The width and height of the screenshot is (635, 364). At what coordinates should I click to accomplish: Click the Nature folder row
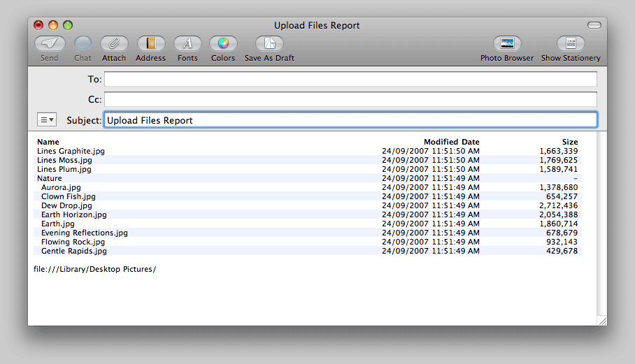[x=50, y=178]
